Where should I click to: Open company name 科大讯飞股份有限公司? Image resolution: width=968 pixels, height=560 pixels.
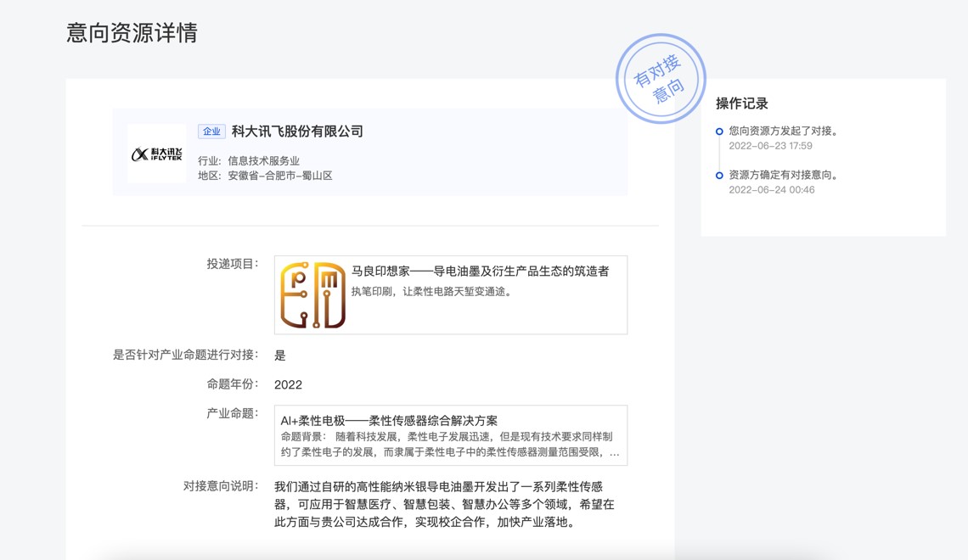297,132
